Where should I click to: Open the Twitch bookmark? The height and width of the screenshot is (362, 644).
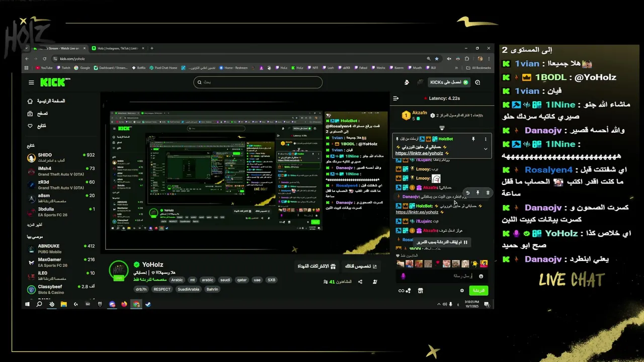tap(63, 68)
